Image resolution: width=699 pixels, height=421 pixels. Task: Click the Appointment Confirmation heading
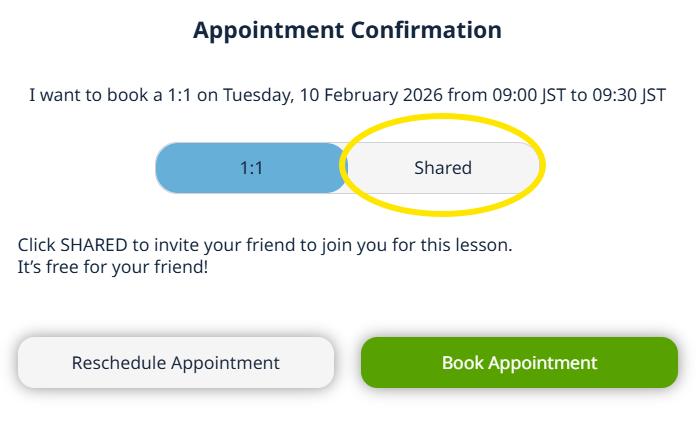(347, 30)
